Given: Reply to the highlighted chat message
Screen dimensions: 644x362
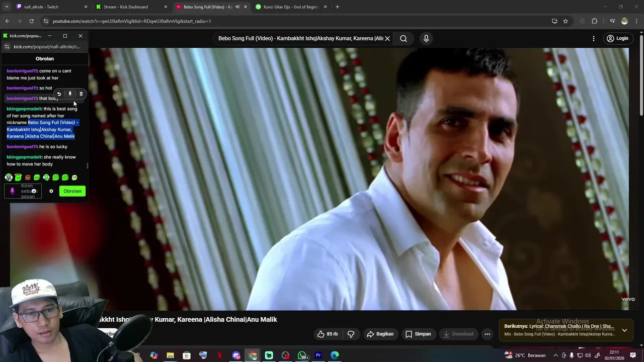Looking at the screenshot, I should [x=59, y=94].
